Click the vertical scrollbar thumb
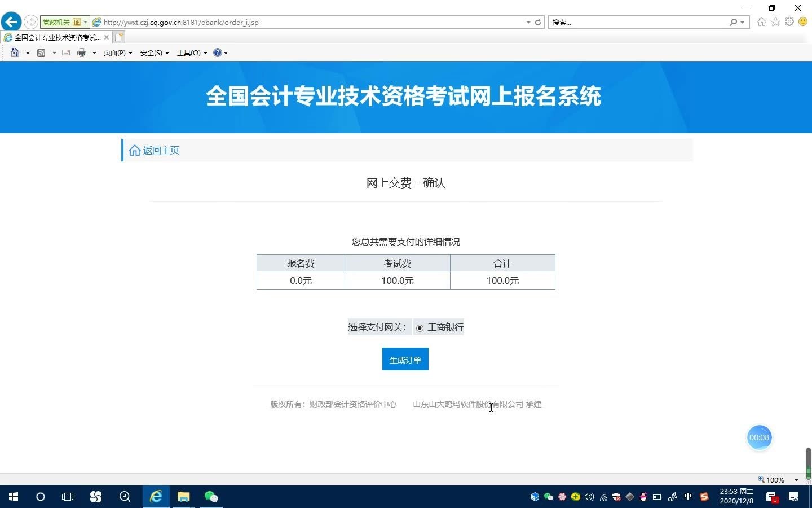The image size is (812, 508). point(808,463)
